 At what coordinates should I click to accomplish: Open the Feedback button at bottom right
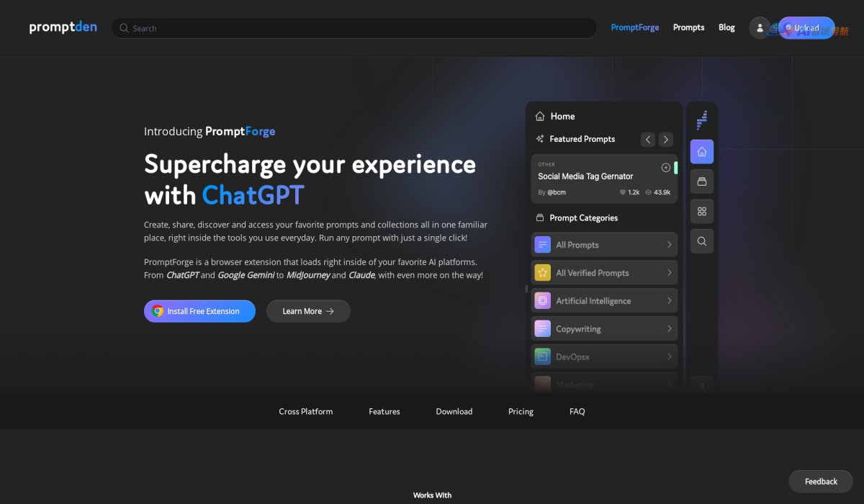tap(821, 481)
